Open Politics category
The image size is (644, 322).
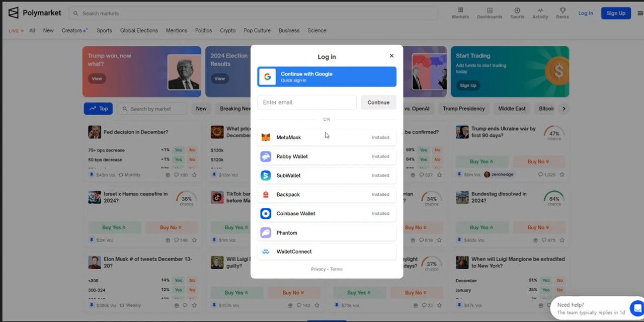coord(204,31)
